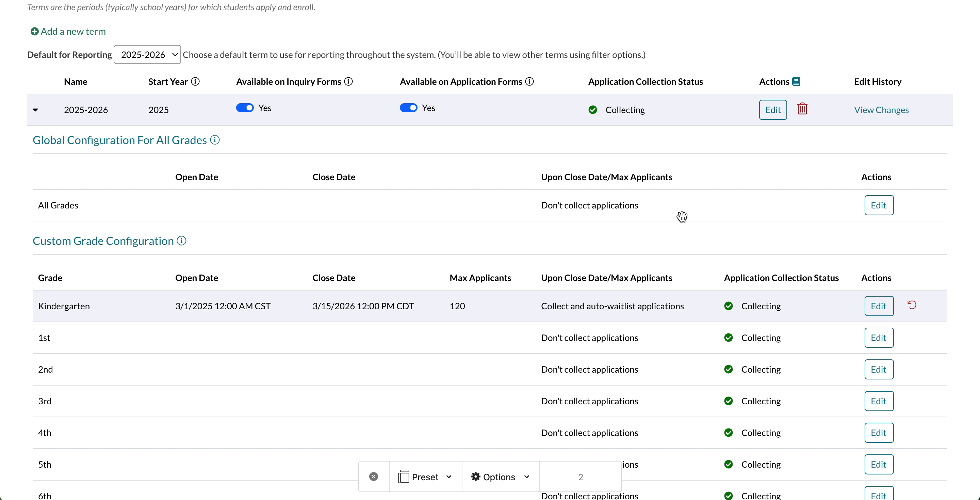980x500 pixels.
Task: Click Available on Inquiry Forms info icon
Action: 348,81
